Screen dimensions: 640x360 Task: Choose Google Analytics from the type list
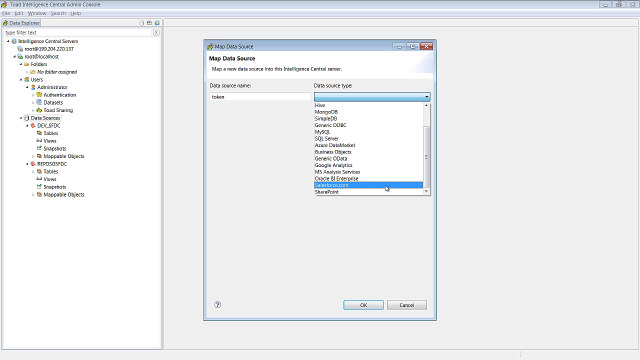coord(368,165)
